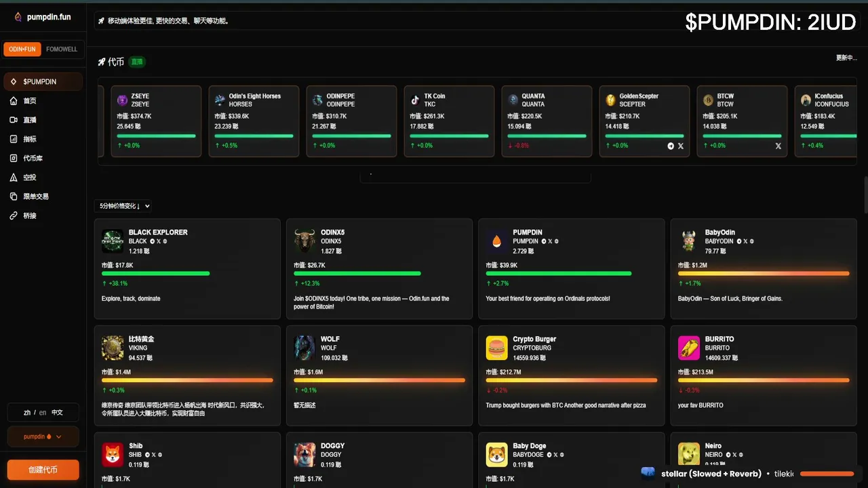Viewport: 868px width, 488px height.
Task: Click the ODINPEPE token avatar
Action: pos(318,100)
